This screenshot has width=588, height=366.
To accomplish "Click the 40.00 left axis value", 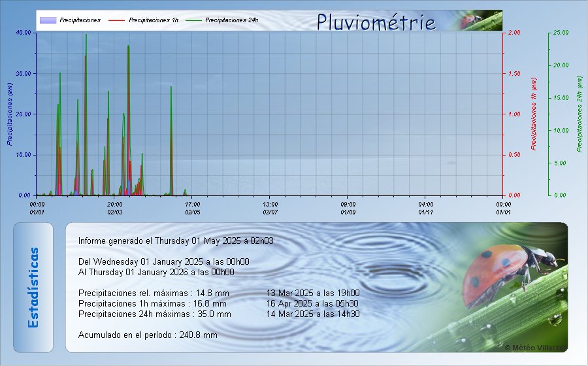I will click(x=24, y=33).
